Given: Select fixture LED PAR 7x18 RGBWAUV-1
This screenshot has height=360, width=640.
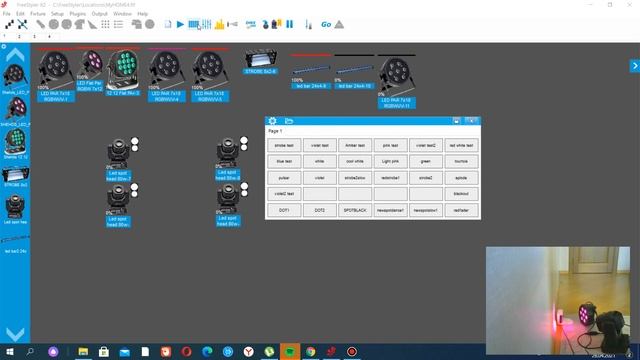Looking at the screenshot, I should coord(56,76).
